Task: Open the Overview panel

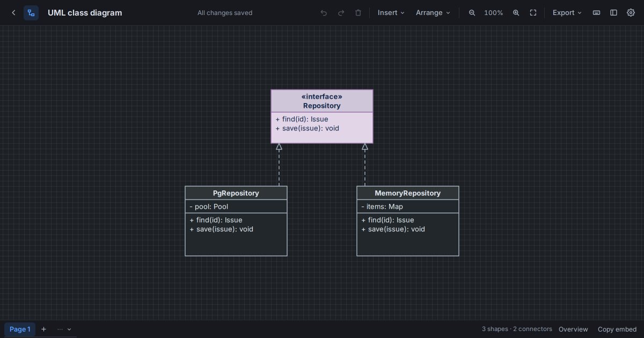Action: click(573, 329)
